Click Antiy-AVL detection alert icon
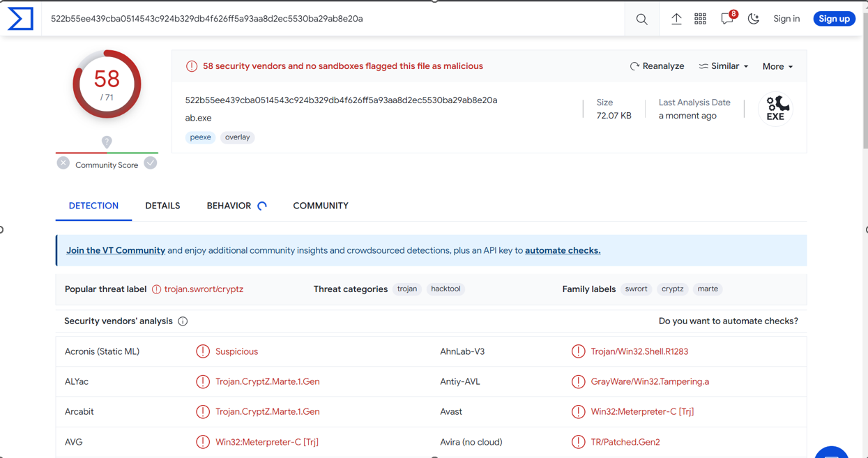Image resolution: width=868 pixels, height=458 pixels. 578,381
